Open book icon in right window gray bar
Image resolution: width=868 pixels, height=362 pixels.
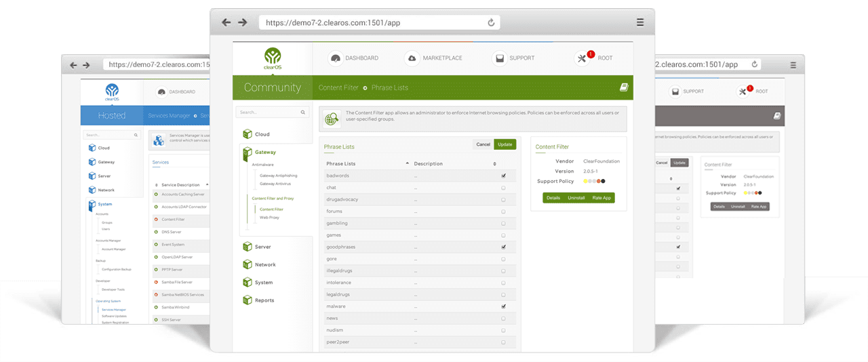point(777,116)
